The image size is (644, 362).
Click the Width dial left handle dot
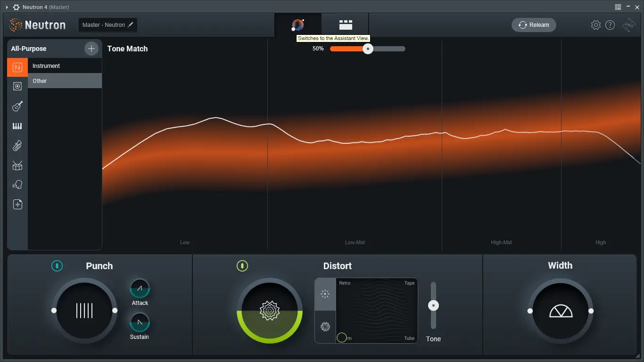click(530, 311)
